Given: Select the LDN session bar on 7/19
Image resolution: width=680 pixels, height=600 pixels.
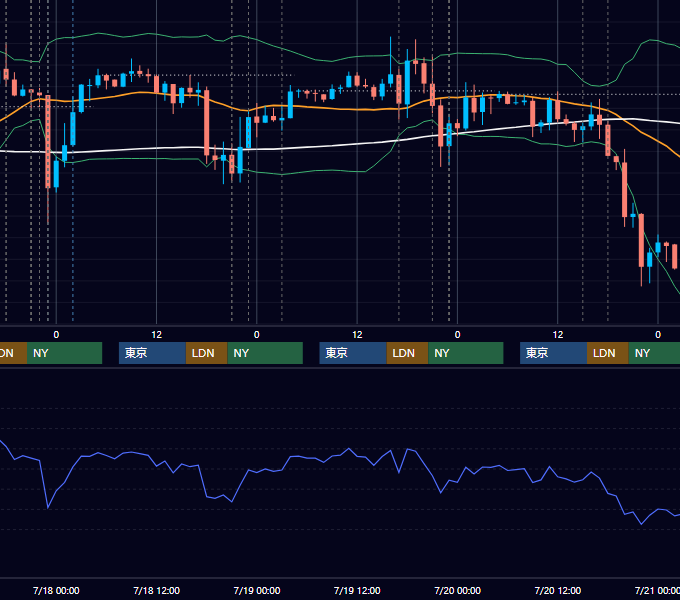Looking at the screenshot, I should (x=407, y=353).
